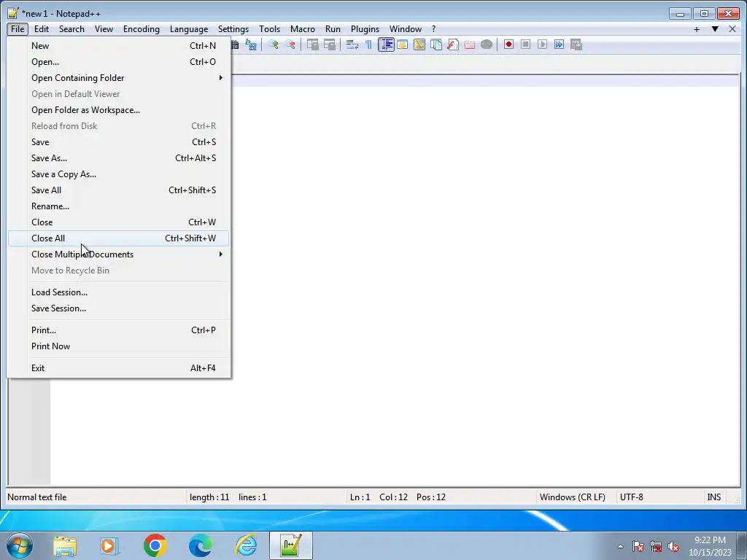The image size is (747, 560).
Task: Click the macro Playback icon
Action: (542, 44)
